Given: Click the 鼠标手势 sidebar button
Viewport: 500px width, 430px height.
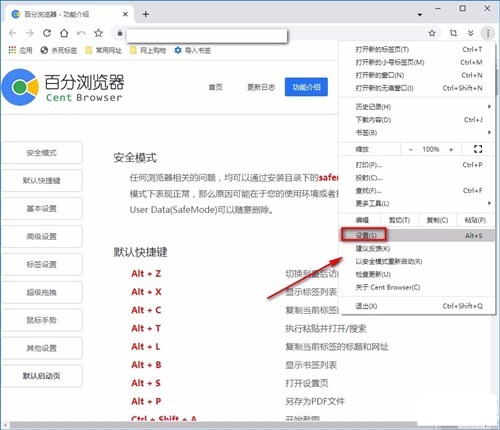Looking at the screenshot, I should pyautogui.click(x=42, y=320).
